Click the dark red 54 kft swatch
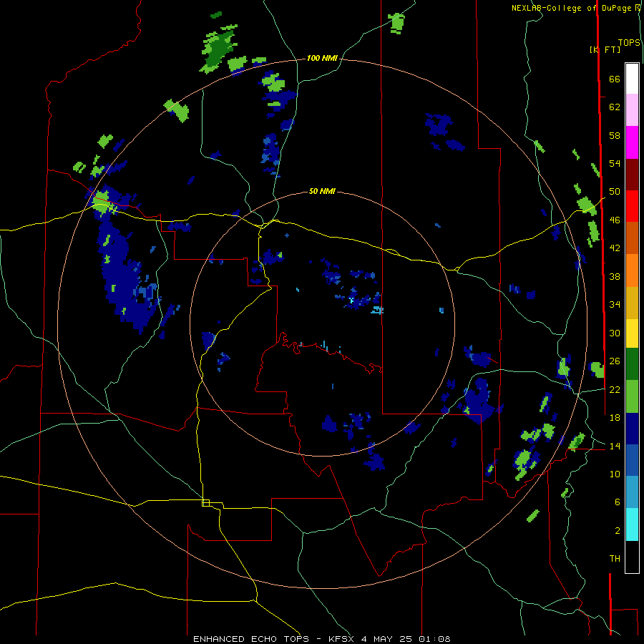This screenshot has width=644, height=644. (x=632, y=175)
